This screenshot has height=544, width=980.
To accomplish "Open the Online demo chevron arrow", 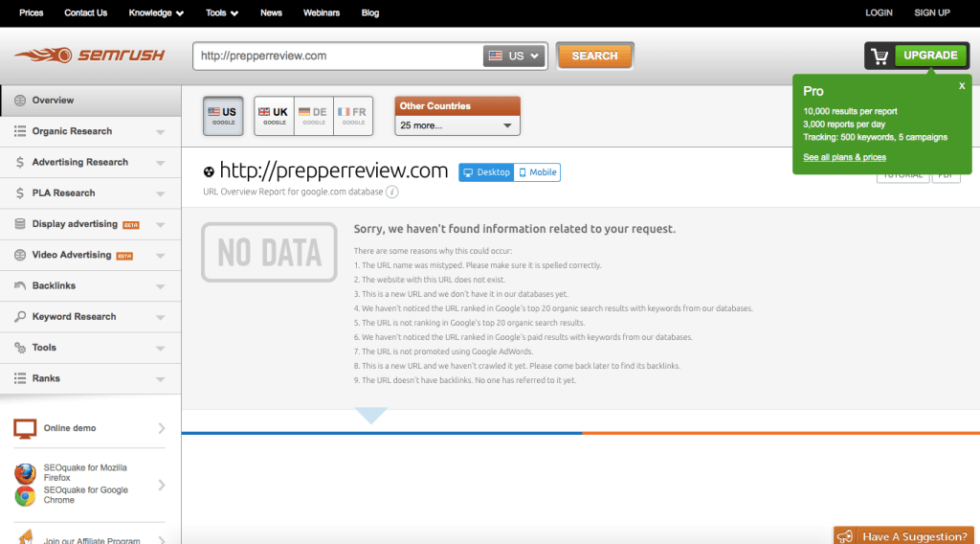I will click(x=162, y=428).
